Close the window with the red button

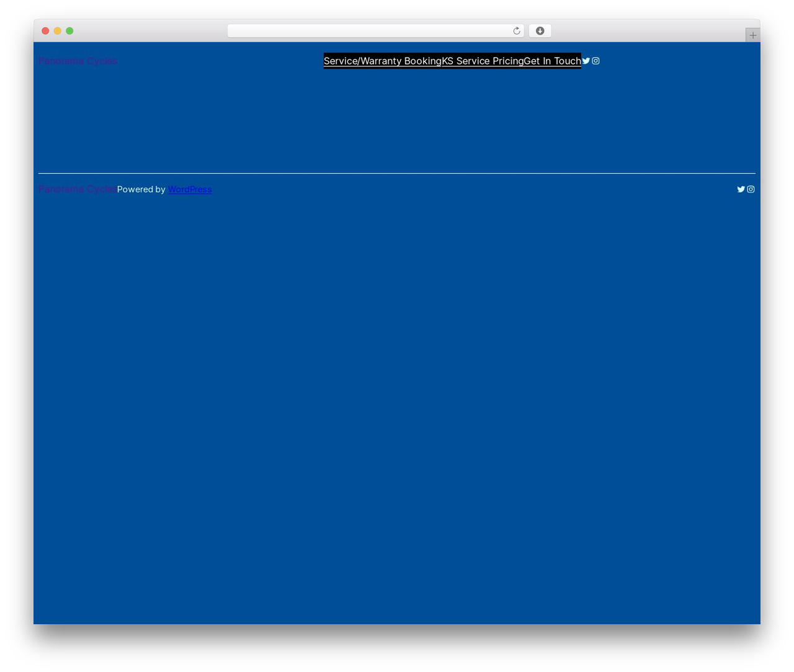(x=45, y=31)
